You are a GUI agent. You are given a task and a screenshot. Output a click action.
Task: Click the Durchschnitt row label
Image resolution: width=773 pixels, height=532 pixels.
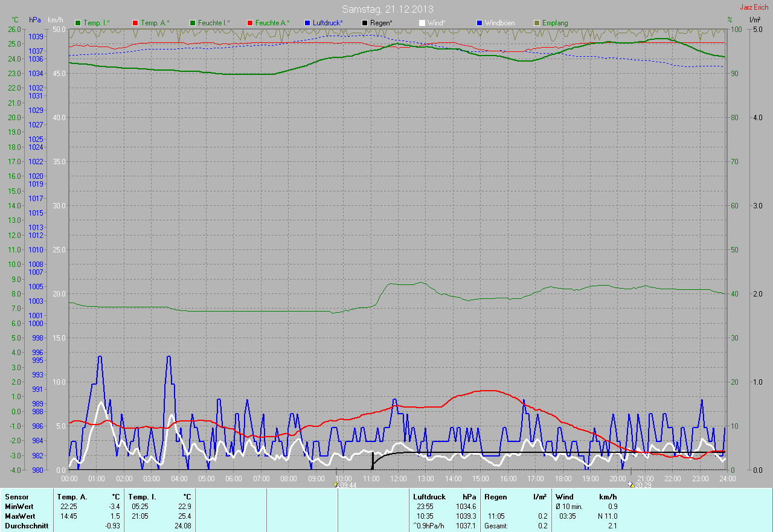27,526
